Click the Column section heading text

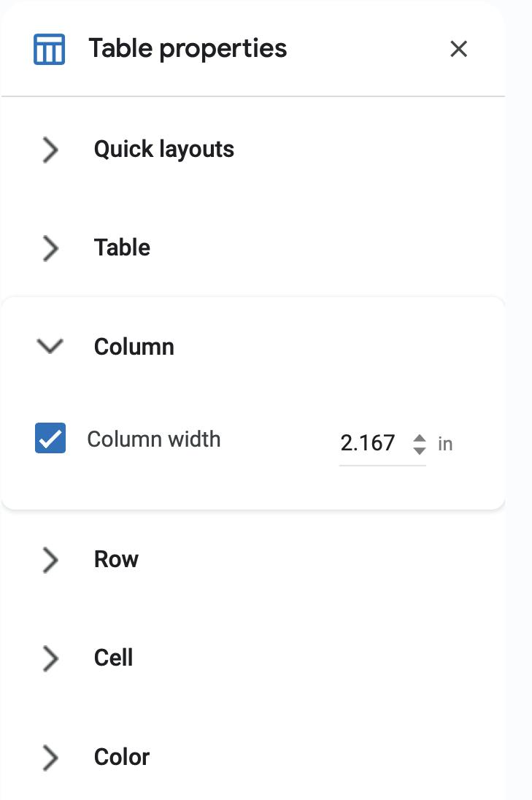coord(134,347)
